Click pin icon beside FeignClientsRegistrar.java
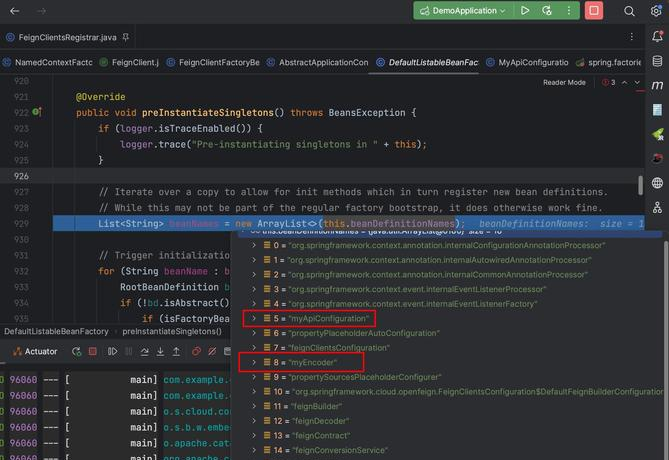The width and height of the screenshot is (669, 460). [x=125, y=38]
